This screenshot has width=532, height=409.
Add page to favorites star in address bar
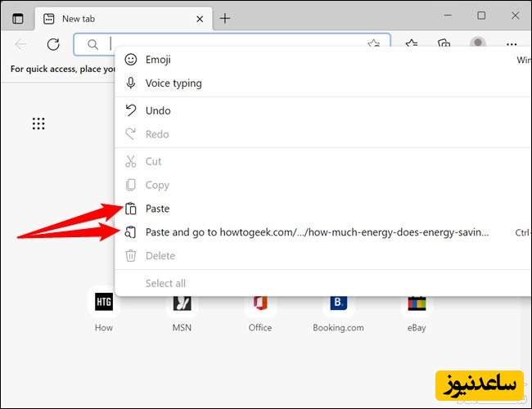pyautogui.click(x=374, y=45)
